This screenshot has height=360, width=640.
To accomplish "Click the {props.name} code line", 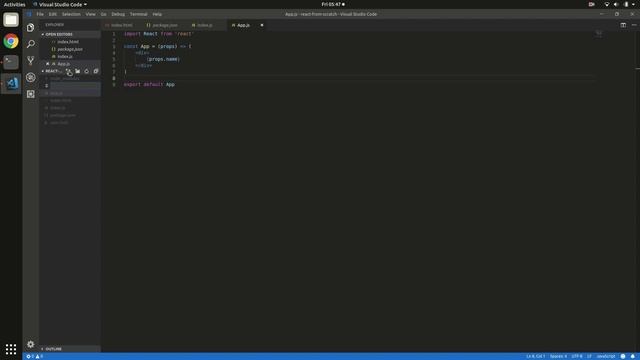I will 163,59.
